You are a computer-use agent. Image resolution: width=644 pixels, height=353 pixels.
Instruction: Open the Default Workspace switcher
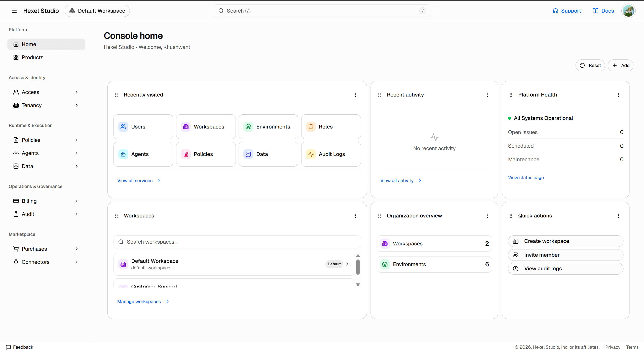[97, 11]
